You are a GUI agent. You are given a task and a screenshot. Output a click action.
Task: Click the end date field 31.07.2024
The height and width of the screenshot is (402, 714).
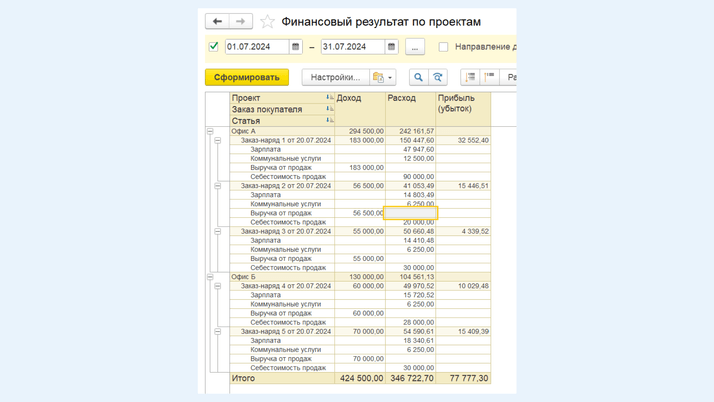(x=353, y=46)
